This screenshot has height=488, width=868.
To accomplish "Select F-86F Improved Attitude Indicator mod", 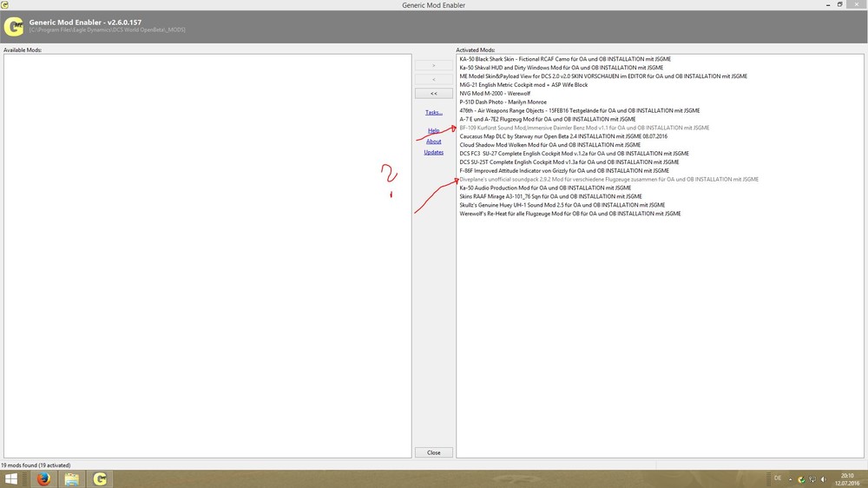I will click(563, 170).
